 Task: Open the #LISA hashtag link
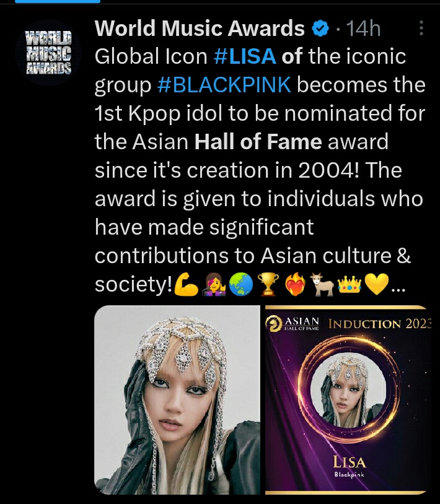245,56
